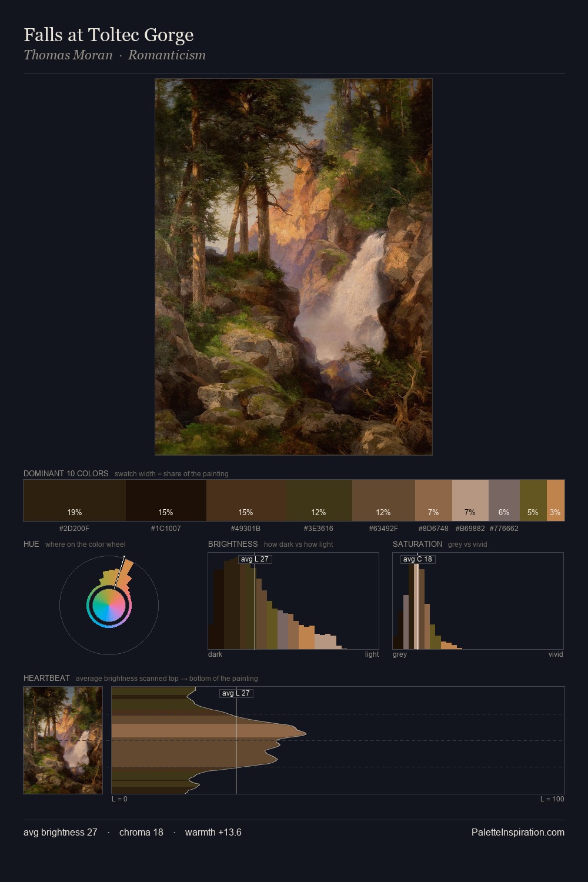Click the BRIGHTNESS section heading
The image size is (588, 882).
pos(233,544)
